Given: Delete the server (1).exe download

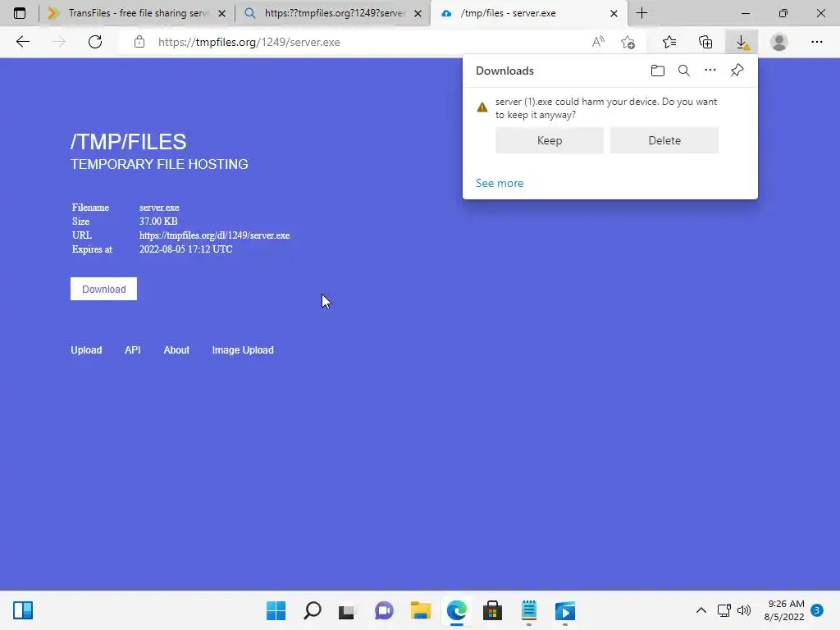Looking at the screenshot, I should click(664, 140).
